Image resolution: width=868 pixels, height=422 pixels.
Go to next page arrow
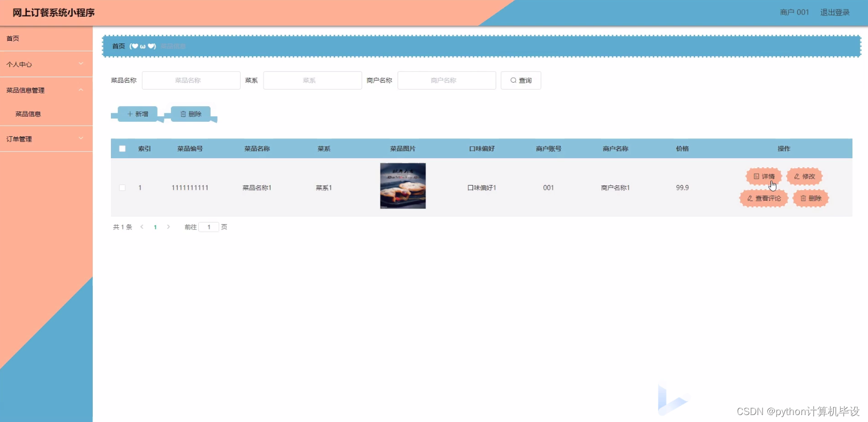[x=168, y=227]
